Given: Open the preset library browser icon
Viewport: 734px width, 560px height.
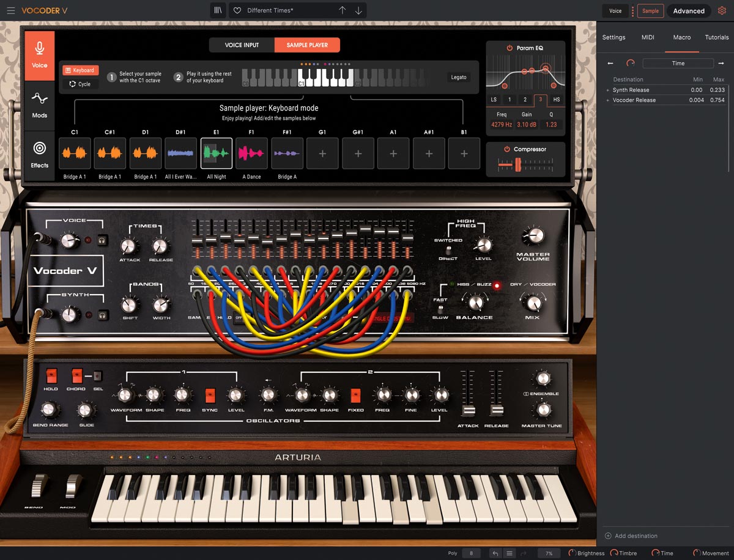Looking at the screenshot, I should click(x=218, y=10).
